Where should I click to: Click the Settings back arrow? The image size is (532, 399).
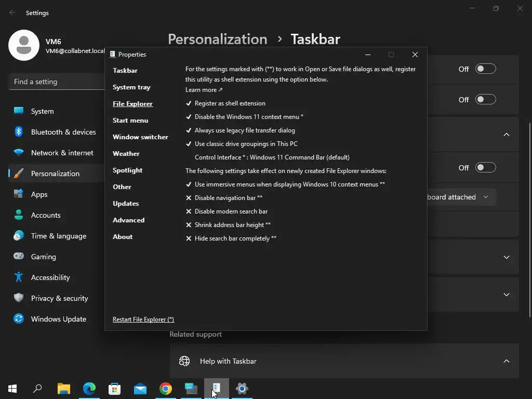pos(12,12)
